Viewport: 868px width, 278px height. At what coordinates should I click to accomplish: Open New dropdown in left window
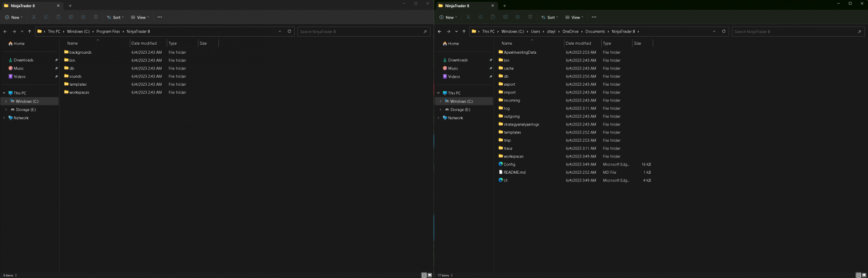[x=14, y=17]
